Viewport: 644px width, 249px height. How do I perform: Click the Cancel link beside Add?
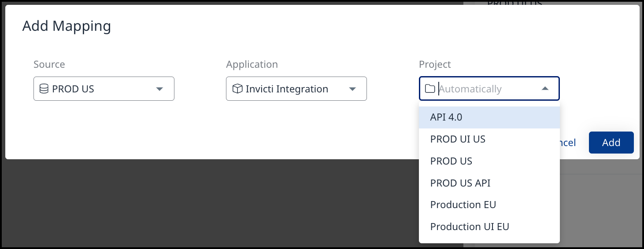point(568,143)
